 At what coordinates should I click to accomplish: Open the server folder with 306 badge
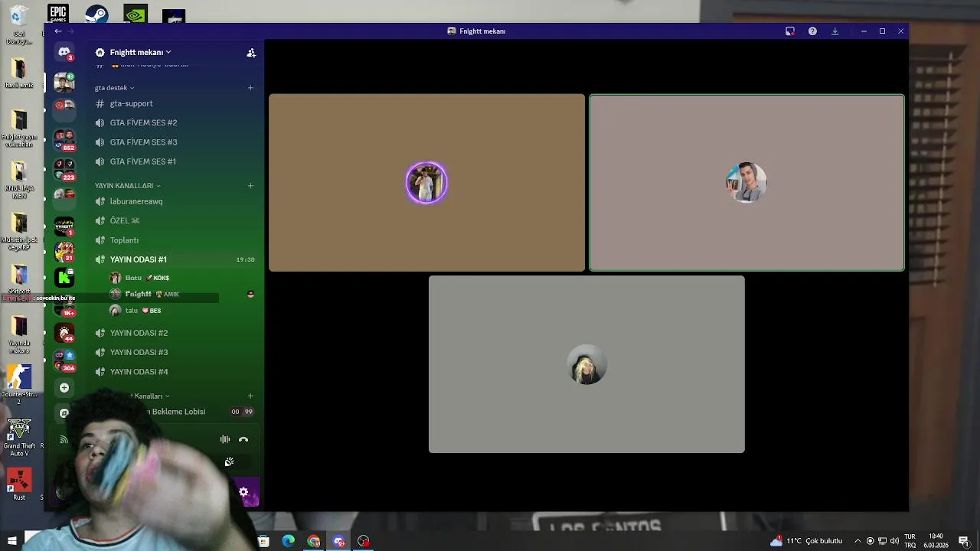pos(64,360)
